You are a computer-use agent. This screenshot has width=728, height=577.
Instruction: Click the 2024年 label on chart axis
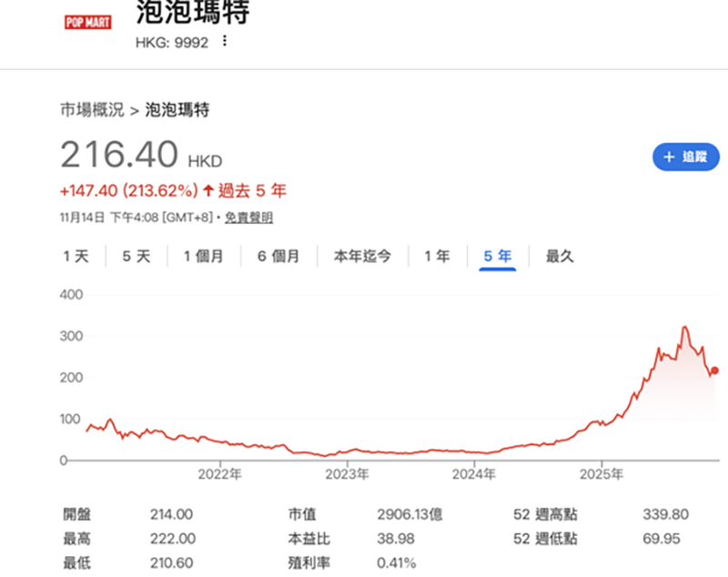click(473, 474)
